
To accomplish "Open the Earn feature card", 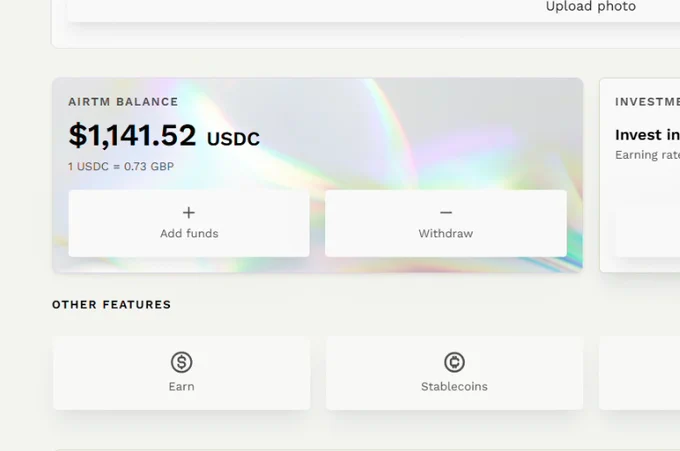I will click(181, 373).
